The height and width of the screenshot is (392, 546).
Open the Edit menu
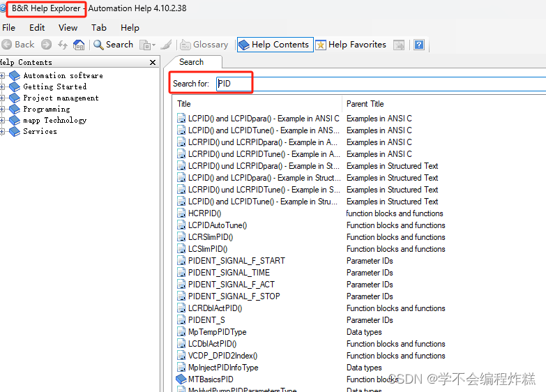[37, 27]
